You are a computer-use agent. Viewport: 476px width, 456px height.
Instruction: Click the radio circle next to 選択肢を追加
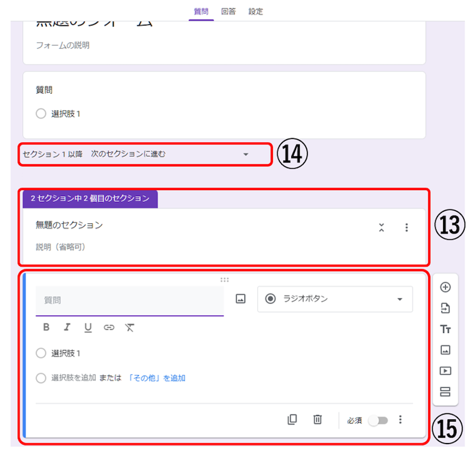tap(41, 378)
